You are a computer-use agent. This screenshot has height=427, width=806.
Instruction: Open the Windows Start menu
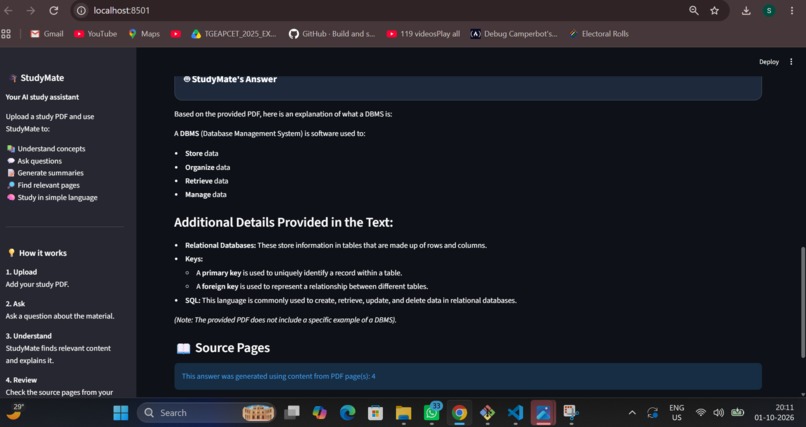coord(121,413)
